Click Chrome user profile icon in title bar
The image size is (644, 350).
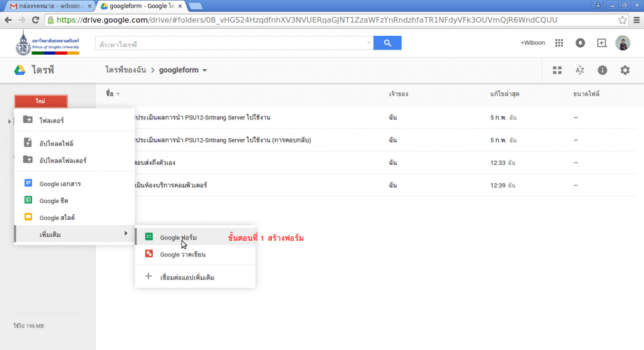pos(598,5)
